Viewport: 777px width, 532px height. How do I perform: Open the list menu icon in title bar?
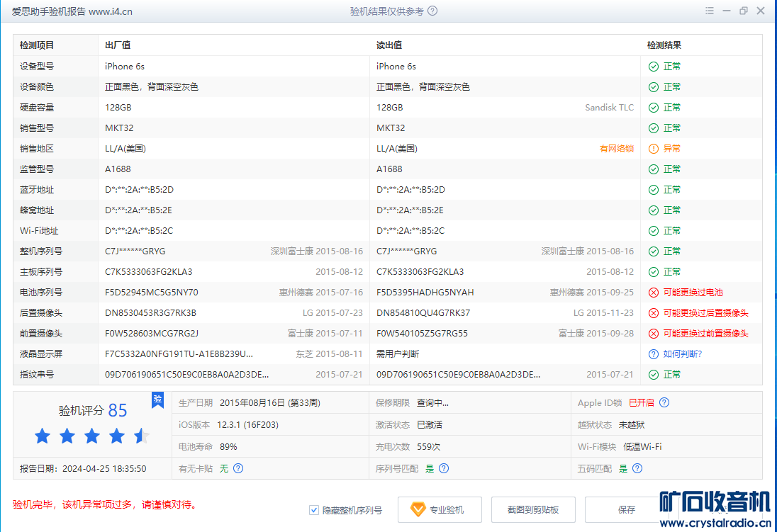[x=710, y=11]
